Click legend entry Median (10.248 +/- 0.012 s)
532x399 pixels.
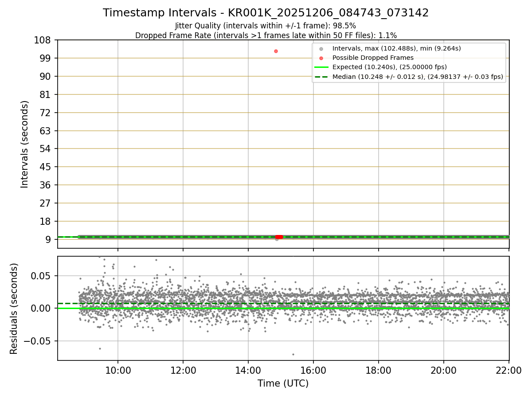point(418,77)
